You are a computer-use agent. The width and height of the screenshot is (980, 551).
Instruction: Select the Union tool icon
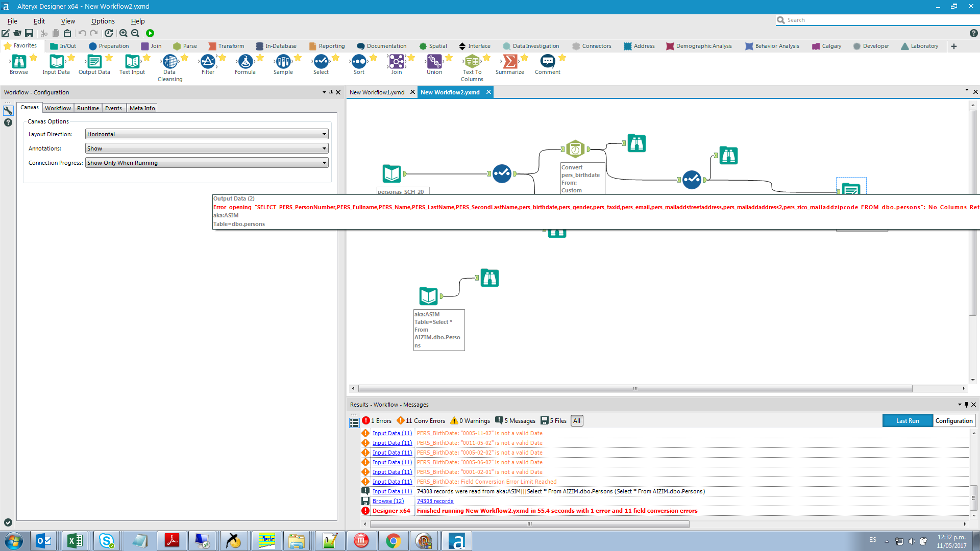coord(434,62)
